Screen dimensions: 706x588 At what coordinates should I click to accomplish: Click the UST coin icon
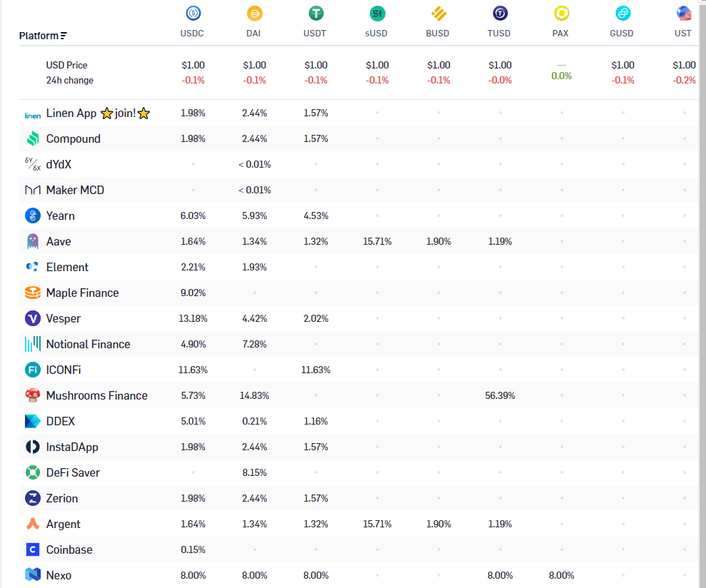pyautogui.click(x=683, y=13)
